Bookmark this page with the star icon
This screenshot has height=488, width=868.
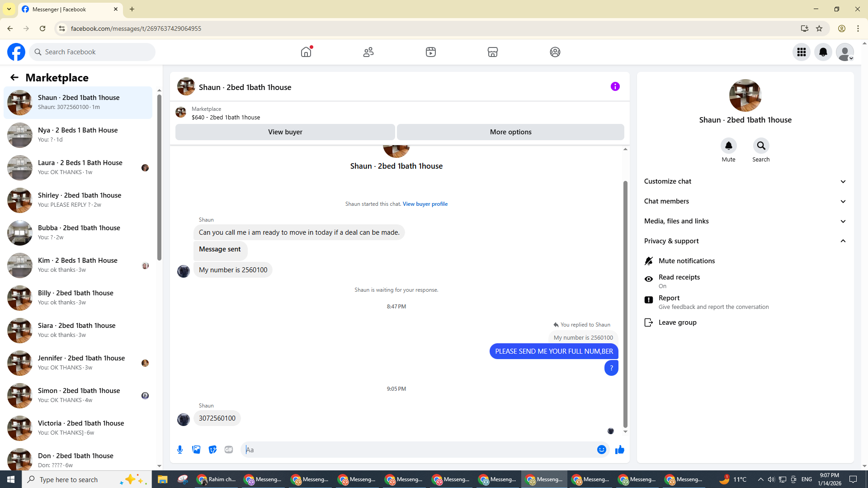819,28
